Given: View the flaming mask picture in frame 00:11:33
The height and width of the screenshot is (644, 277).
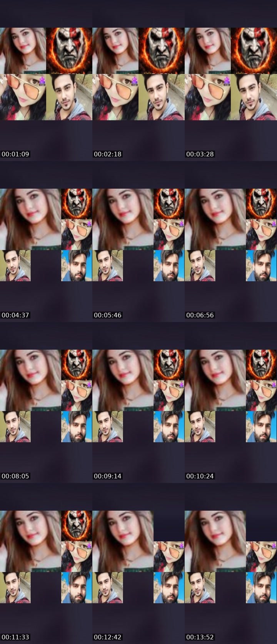Looking at the screenshot, I should point(77,526).
